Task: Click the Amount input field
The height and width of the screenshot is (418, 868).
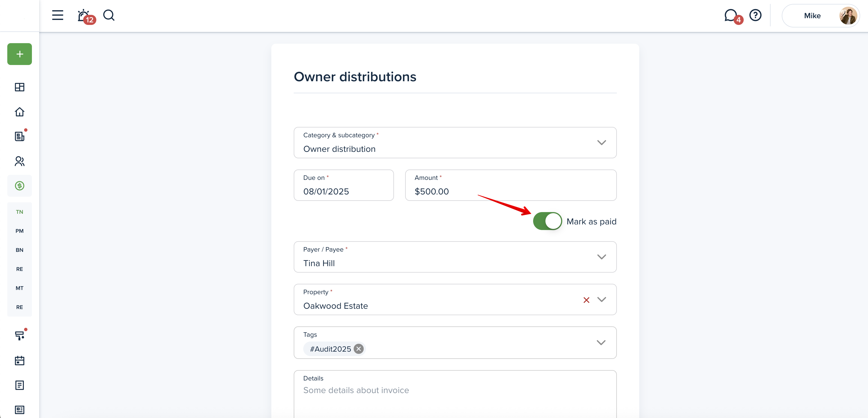Action: coord(511,185)
